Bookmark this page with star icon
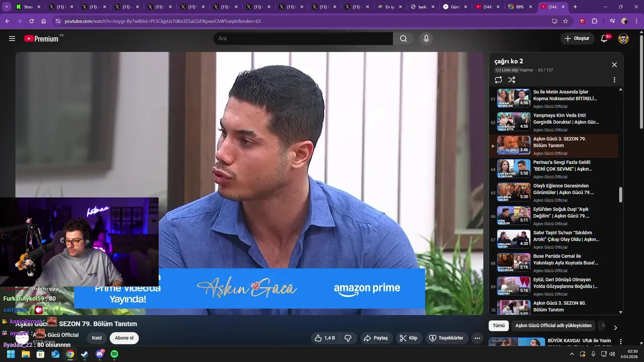The image size is (644, 362). point(566,21)
